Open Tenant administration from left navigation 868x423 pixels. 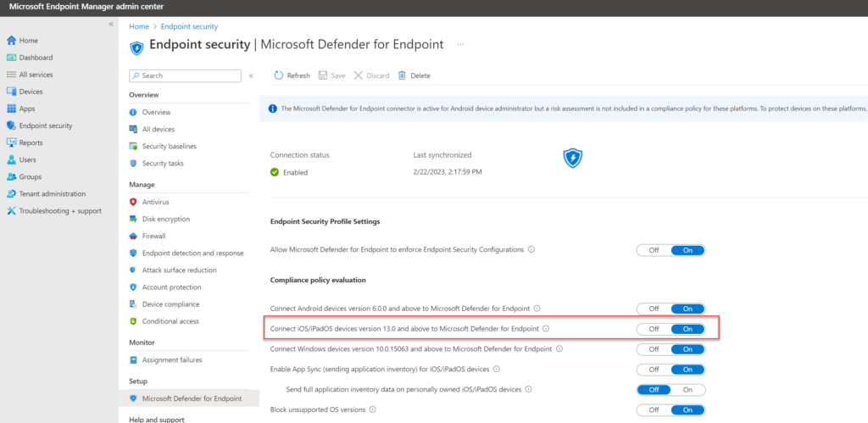click(53, 194)
